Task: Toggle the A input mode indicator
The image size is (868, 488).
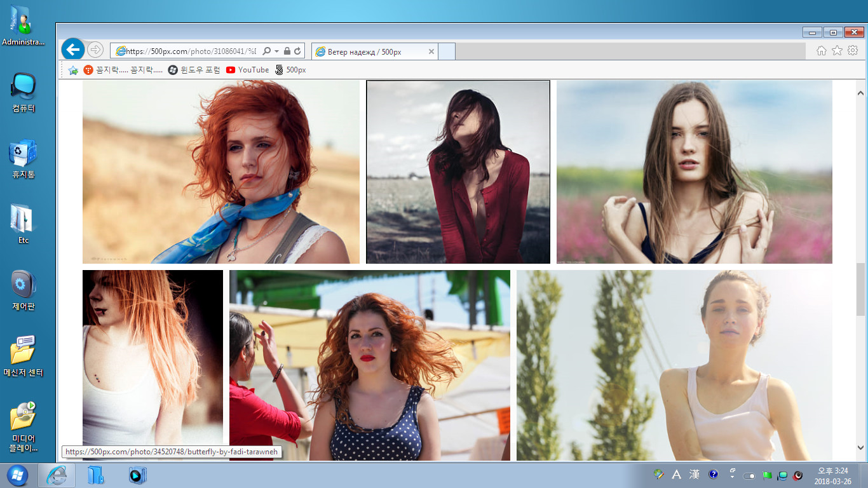Action: pyautogui.click(x=677, y=475)
